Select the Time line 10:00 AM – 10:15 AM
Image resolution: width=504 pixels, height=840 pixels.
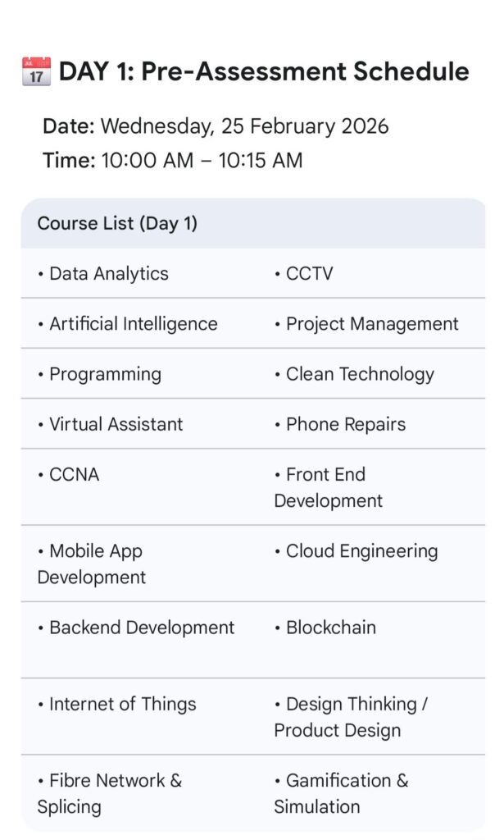[173, 160]
